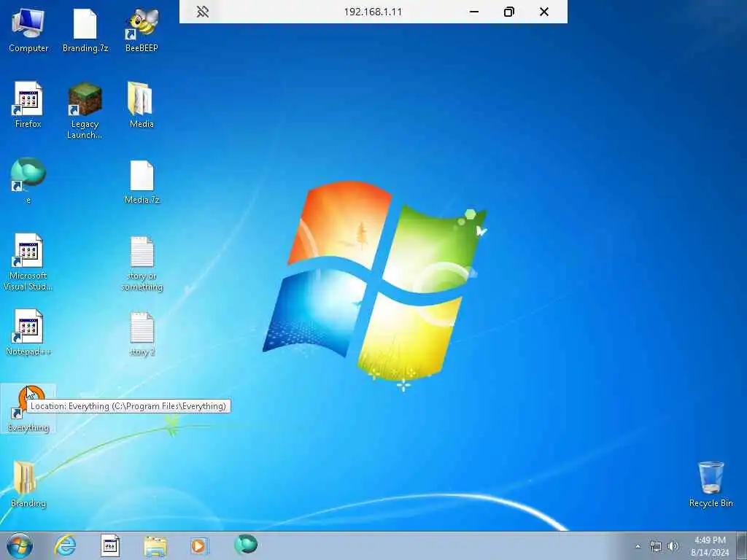This screenshot has height=560, width=747.
Task: Select the Recycle Bin icon
Action: 711,484
